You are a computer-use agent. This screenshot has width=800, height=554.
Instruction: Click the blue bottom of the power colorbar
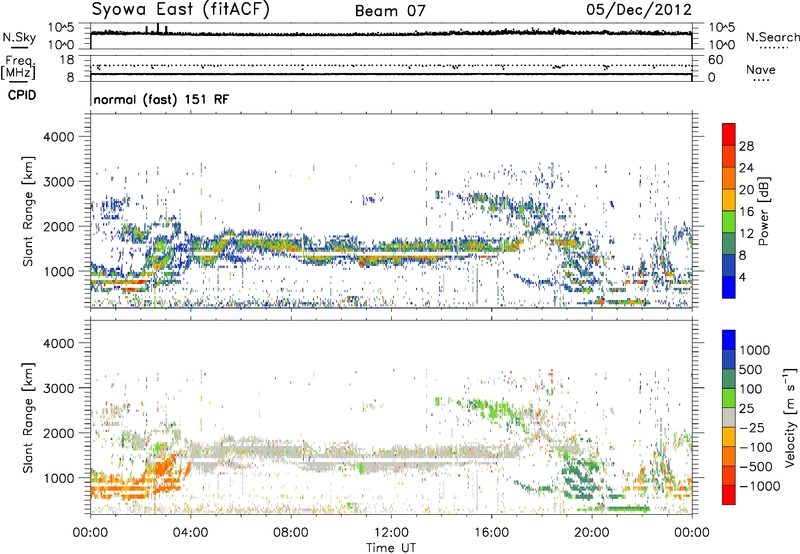coord(729,287)
